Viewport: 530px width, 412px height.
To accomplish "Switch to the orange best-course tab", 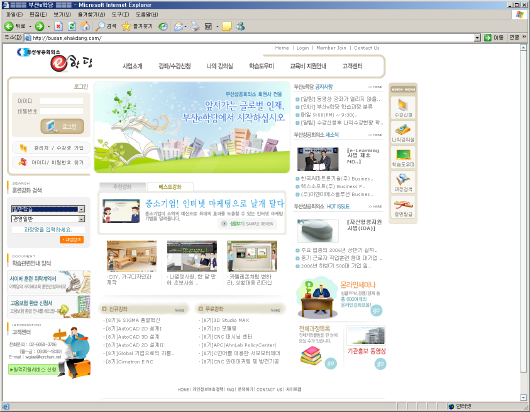I will pyautogui.click(x=170, y=187).
